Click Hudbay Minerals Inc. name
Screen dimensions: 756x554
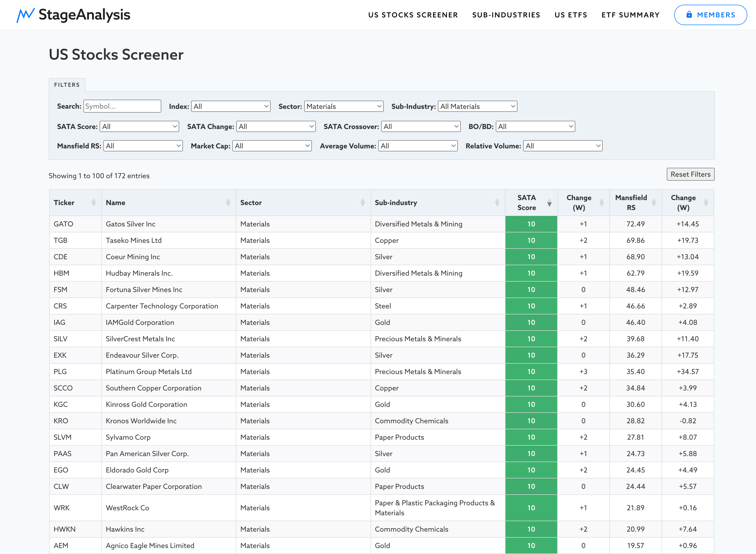[x=139, y=273]
